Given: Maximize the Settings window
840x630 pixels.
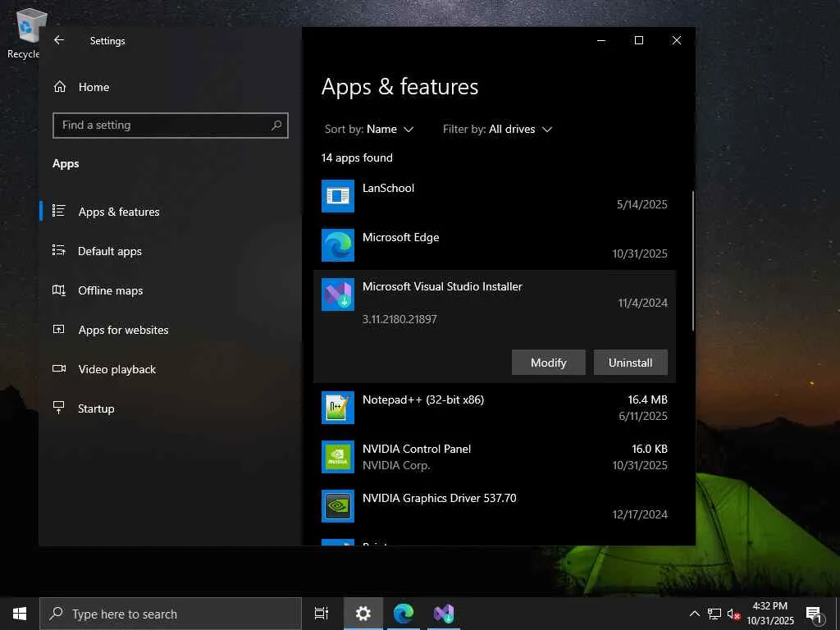Looking at the screenshot, I should (638, 40).
